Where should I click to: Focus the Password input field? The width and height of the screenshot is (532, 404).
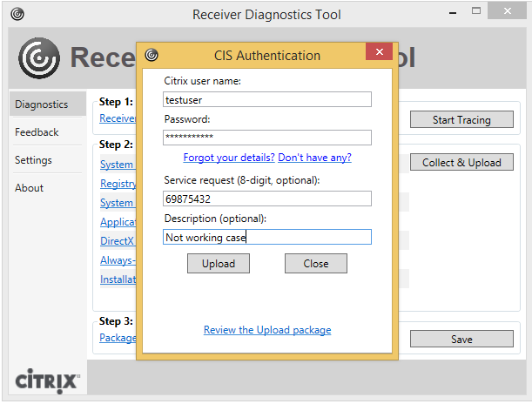267,138
